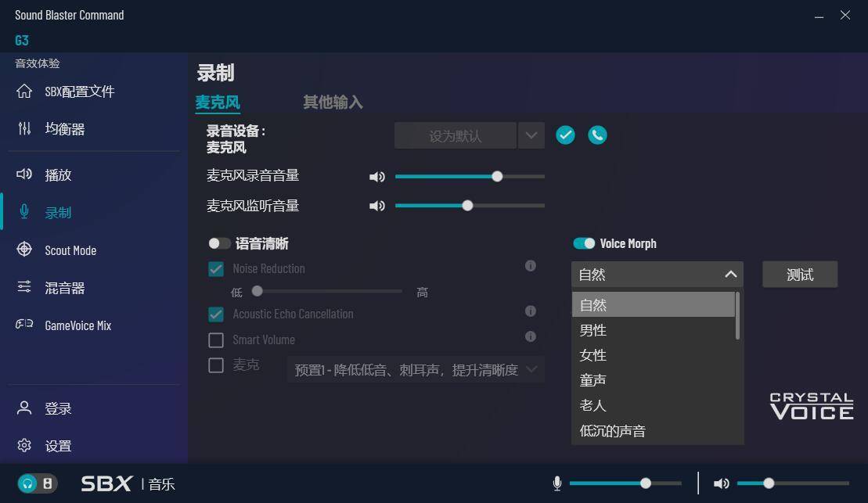Uncheck Acoustic Echo Cancellation checkbox

pyautogui.click(x=216, y=314)
